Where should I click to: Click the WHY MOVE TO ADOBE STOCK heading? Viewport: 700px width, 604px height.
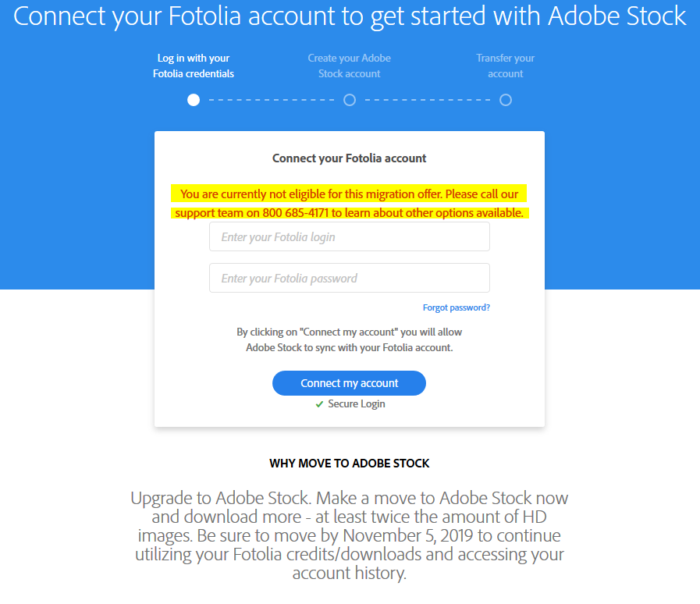pyautogui.click(x=349, y=464)
